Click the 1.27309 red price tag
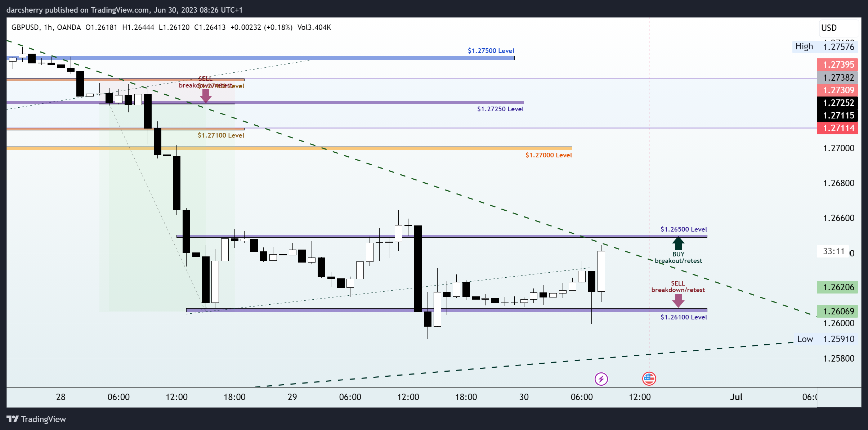Image resolution: width=868 pixels, height=430 pixels. tap(838, 90)
